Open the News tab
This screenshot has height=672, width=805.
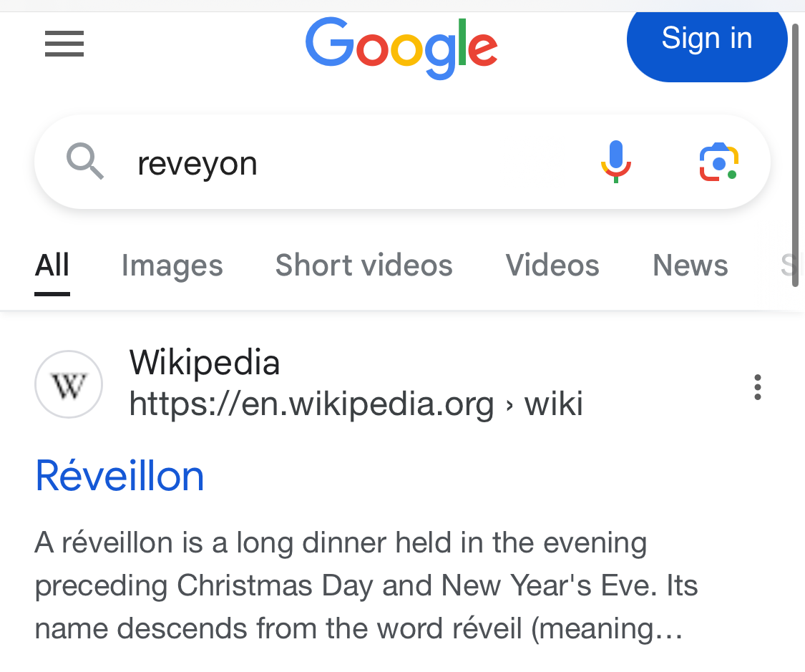coord(690,266)
